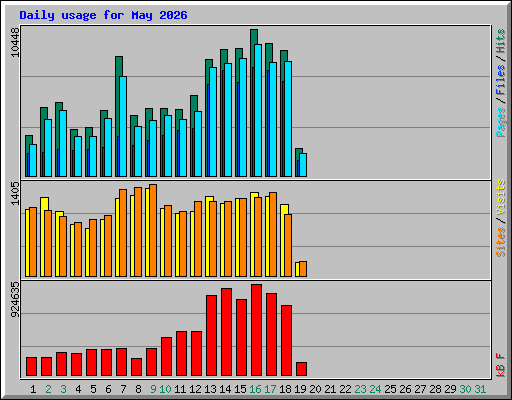This screenshot has height=400, width=512.
Task: Click the cyan pages bar for day 7
Action: pyautogui.click(x=123, y=126)
